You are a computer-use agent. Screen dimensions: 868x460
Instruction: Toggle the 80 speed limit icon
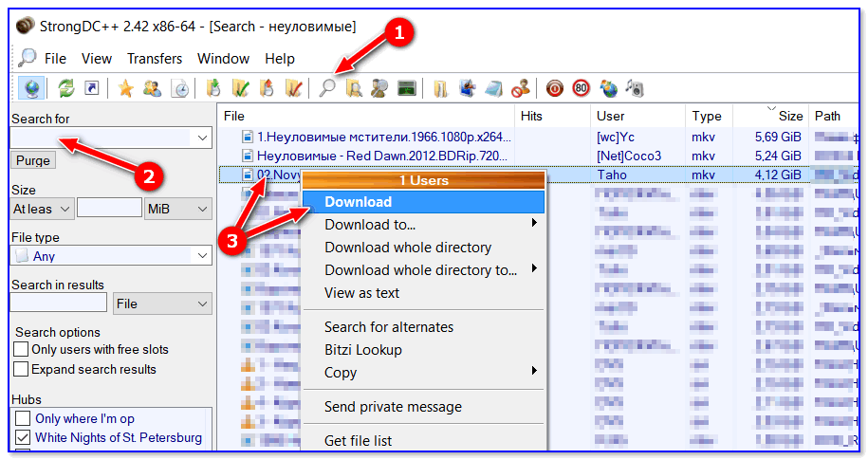[x=581, y=88]
